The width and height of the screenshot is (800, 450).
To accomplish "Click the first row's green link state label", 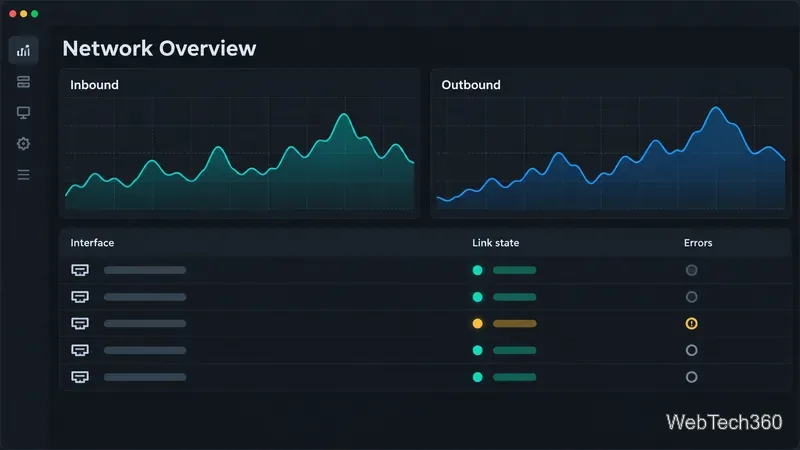I will click(514, 270).
